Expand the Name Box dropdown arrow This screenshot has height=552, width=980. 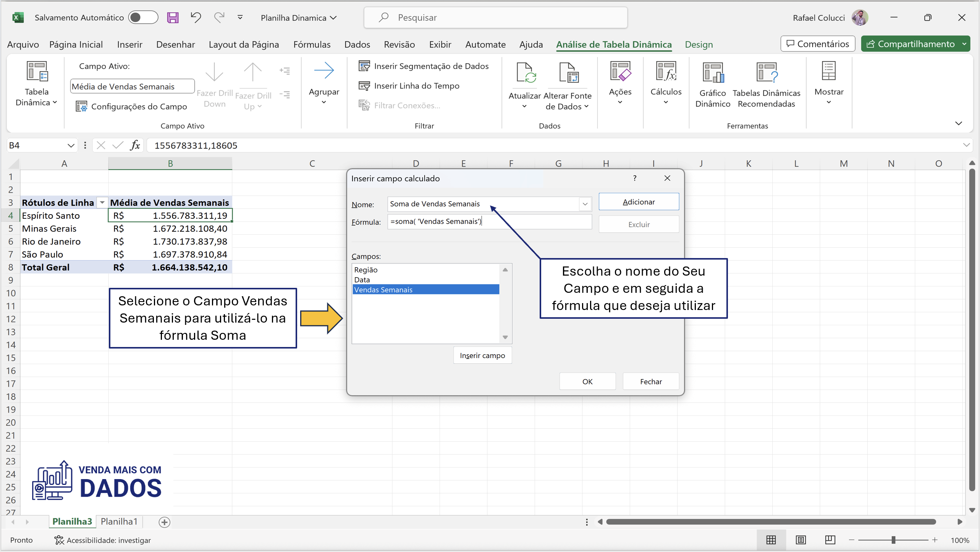click(x=71, y=145)
